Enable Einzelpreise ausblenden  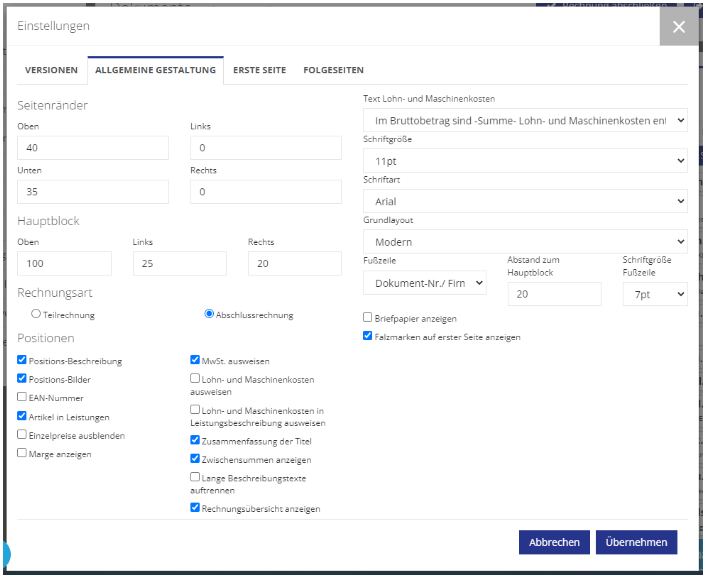point(22,435)
